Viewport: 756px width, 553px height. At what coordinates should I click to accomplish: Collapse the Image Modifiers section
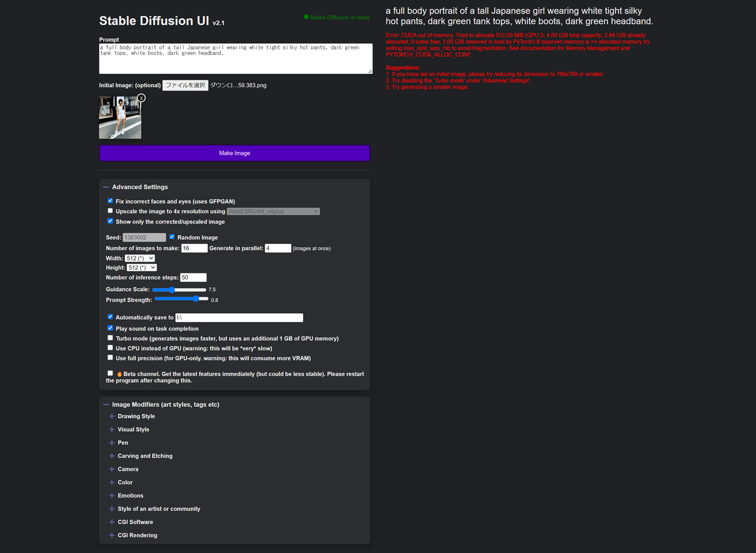click(x=106, y=405)
